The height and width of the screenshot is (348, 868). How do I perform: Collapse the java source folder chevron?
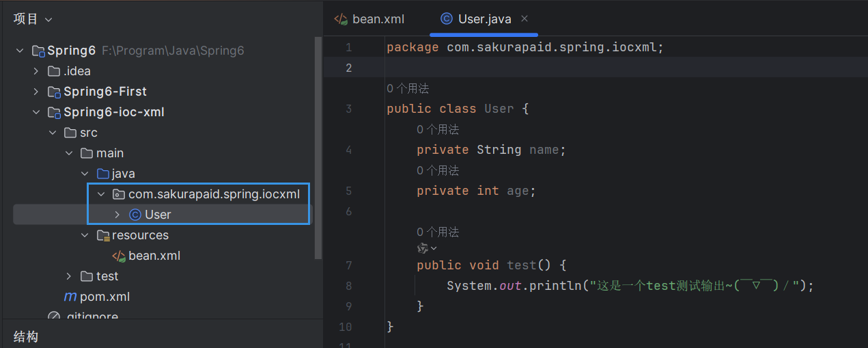85,174
